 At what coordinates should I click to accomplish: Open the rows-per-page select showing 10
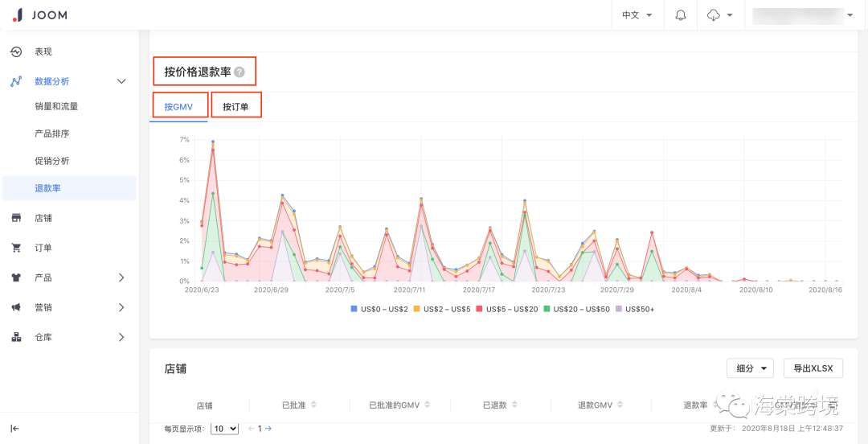(225, 429)
